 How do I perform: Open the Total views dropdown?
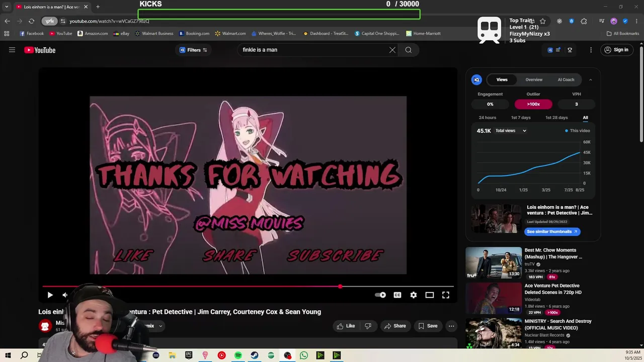[511, 131]
